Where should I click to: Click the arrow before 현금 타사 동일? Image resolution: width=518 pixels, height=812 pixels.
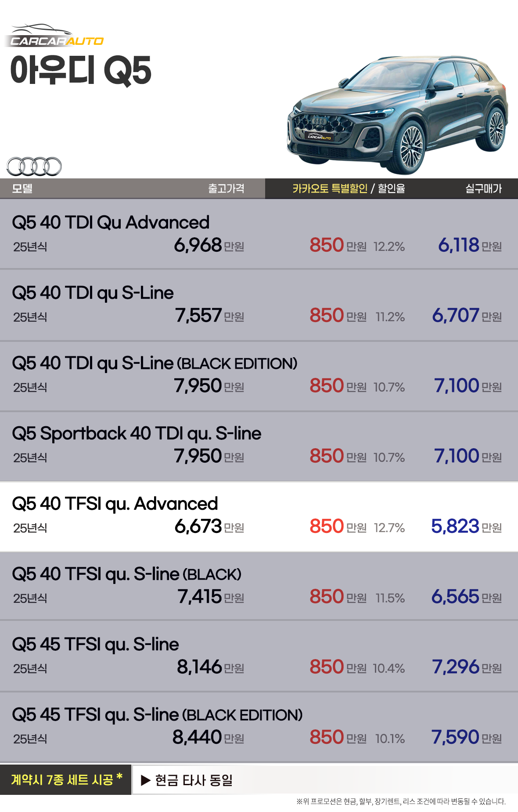[146, 780]
